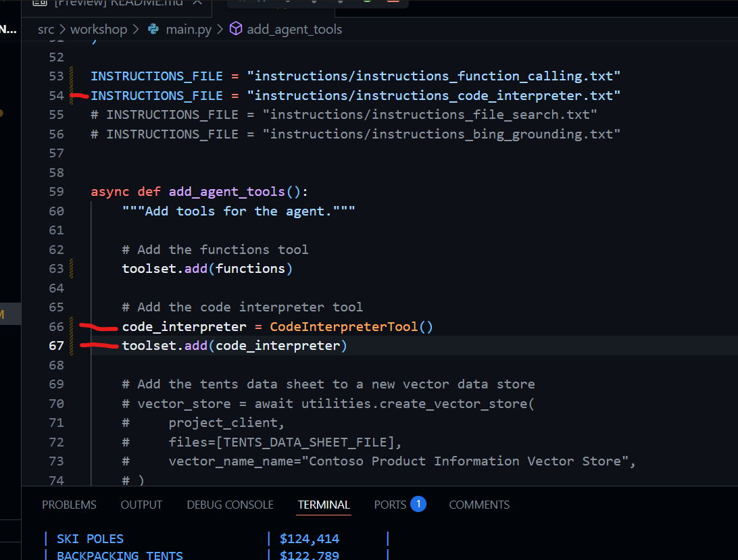738x560 pixels.
Task: Click the PORTS badge showing 1
Action: [x=418, y=504]
